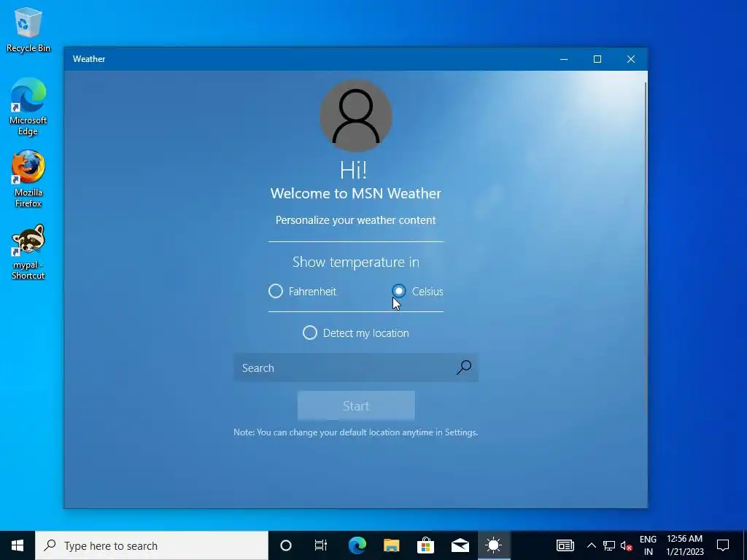Open Microsoft Store from the taskbar

(x=425, y=545)
